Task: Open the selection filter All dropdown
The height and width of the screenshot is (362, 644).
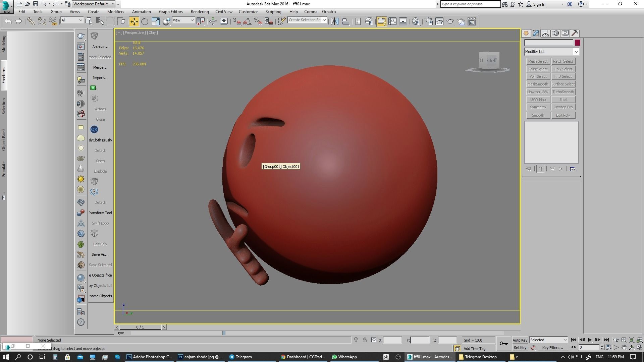Action: click(x=72, y=20)
